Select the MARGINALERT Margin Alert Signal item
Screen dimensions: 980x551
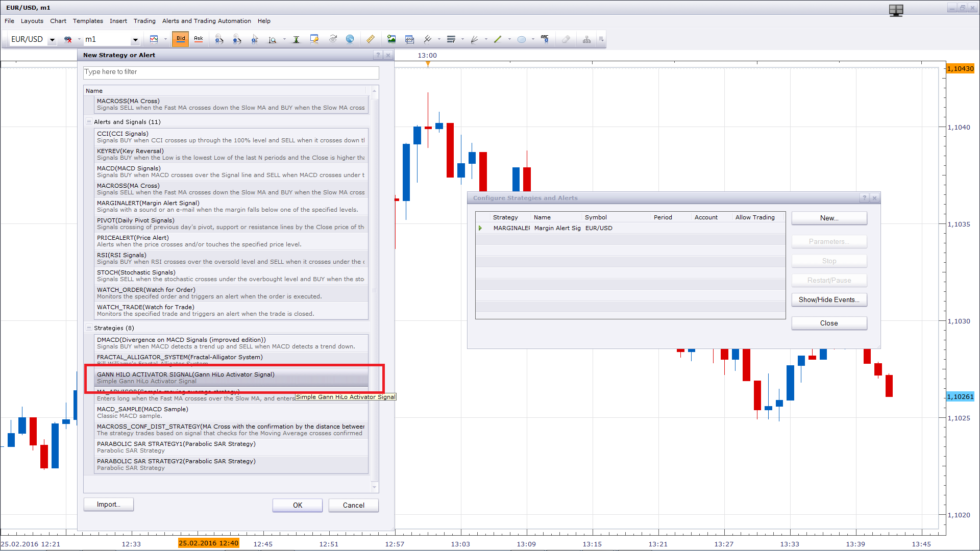click(x=231, y=206)
